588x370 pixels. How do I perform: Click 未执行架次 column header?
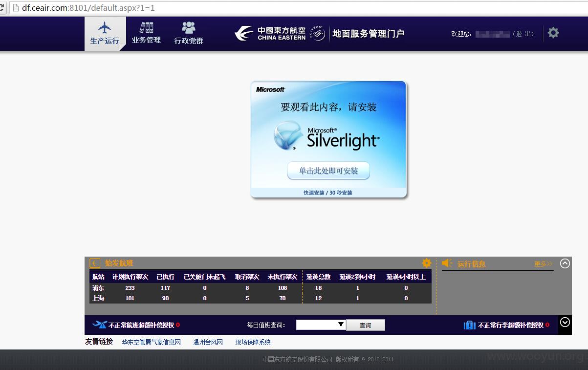click(283, 277)
